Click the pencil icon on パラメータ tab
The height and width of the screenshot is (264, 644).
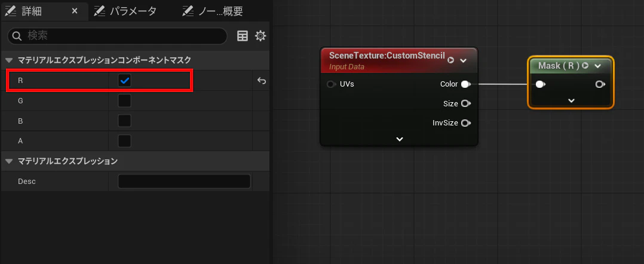pos(100,11)
